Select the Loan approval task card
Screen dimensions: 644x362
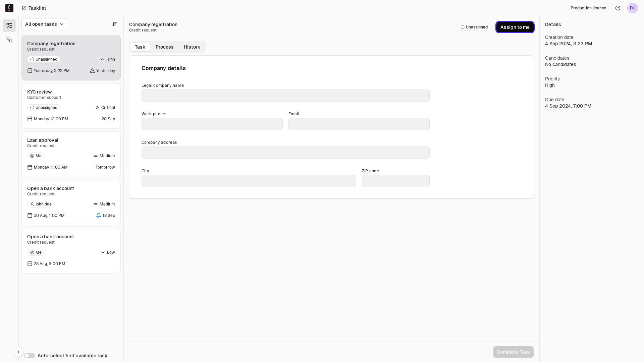pyautogui.click(x=71, y=154)
